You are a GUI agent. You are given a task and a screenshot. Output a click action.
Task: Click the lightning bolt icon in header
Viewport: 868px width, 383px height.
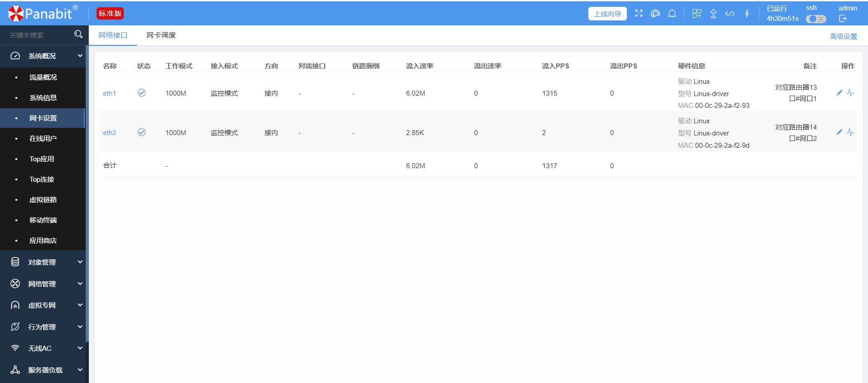pos(747,14)
